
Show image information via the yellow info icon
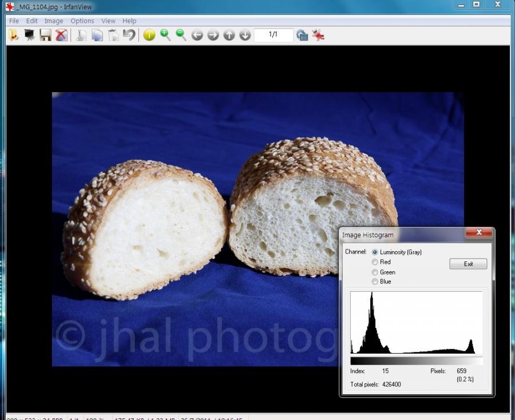[x=148, y=35]
